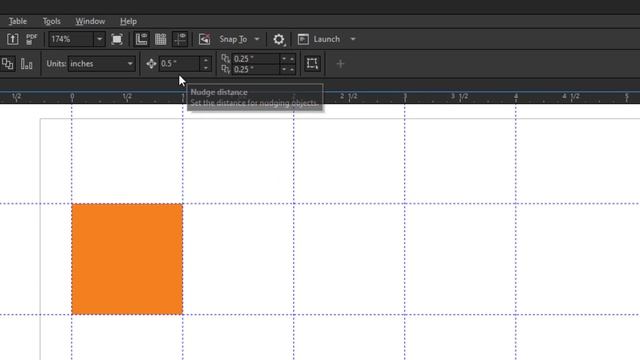Toggle snapping off with the Snap off icon

click(204, 39)
